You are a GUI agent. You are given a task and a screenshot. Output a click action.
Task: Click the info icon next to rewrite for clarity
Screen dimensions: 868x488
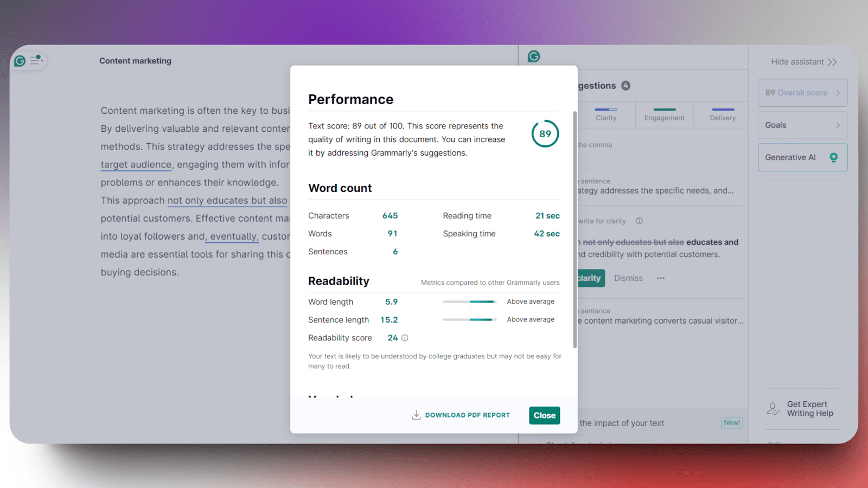click(639, 221)
